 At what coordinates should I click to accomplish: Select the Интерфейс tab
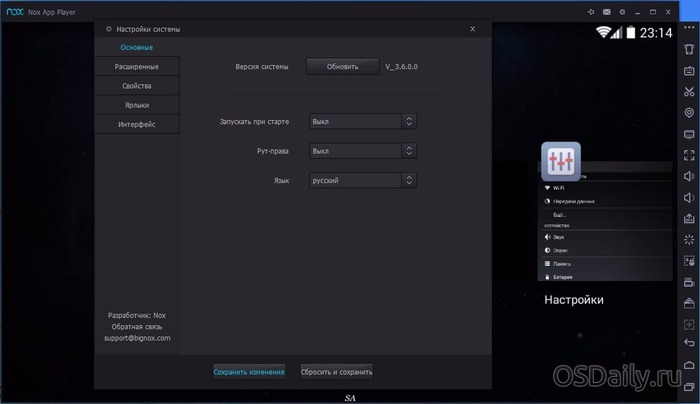[x=137, y=125]
